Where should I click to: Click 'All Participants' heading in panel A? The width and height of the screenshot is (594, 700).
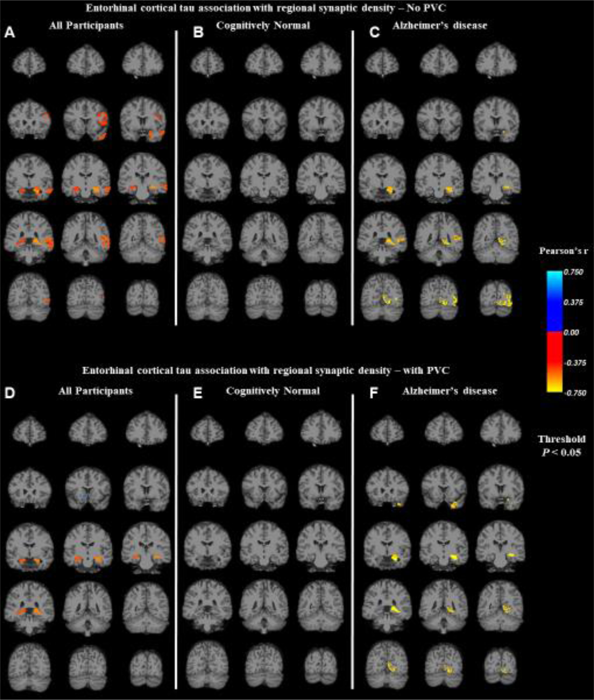[x=86, y=26]
